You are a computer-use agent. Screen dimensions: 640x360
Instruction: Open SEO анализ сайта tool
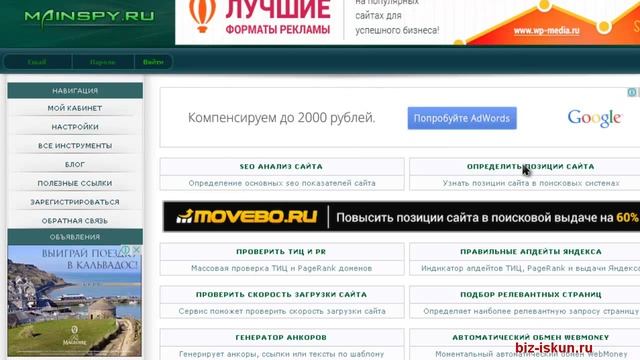coord(281,167)
